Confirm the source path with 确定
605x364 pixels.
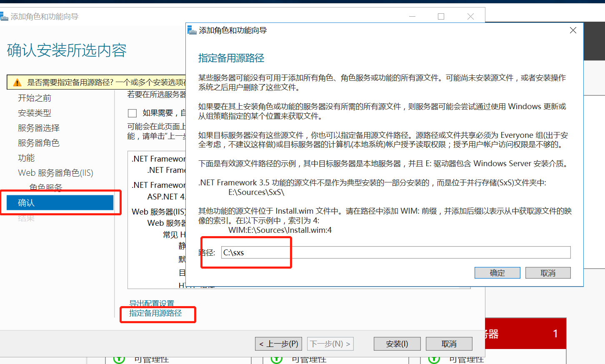[x=497, y=273]
